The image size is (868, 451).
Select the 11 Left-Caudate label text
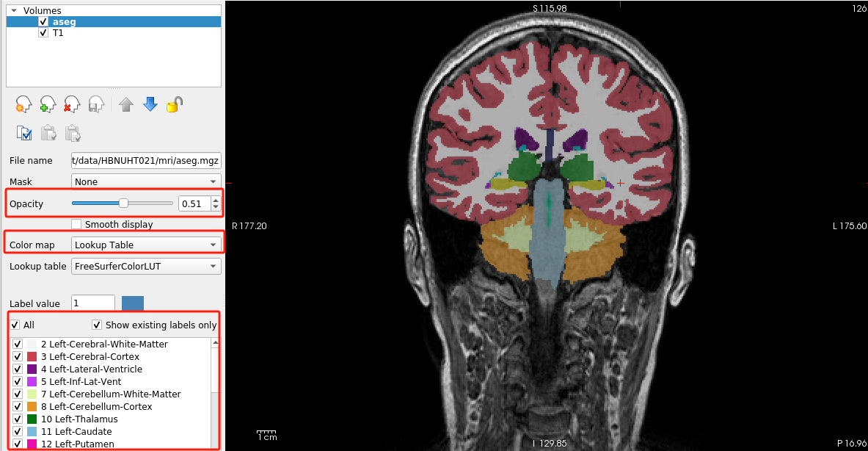[76, 431]
